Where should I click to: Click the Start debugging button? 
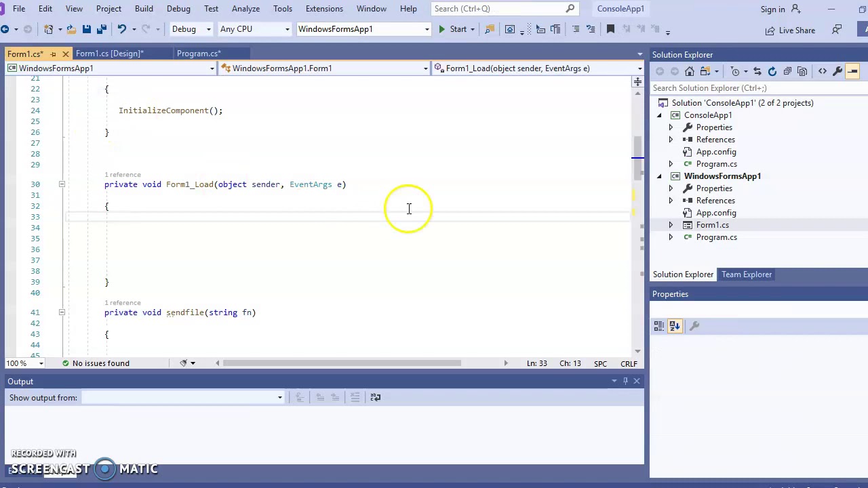click(x=453, y=29)
